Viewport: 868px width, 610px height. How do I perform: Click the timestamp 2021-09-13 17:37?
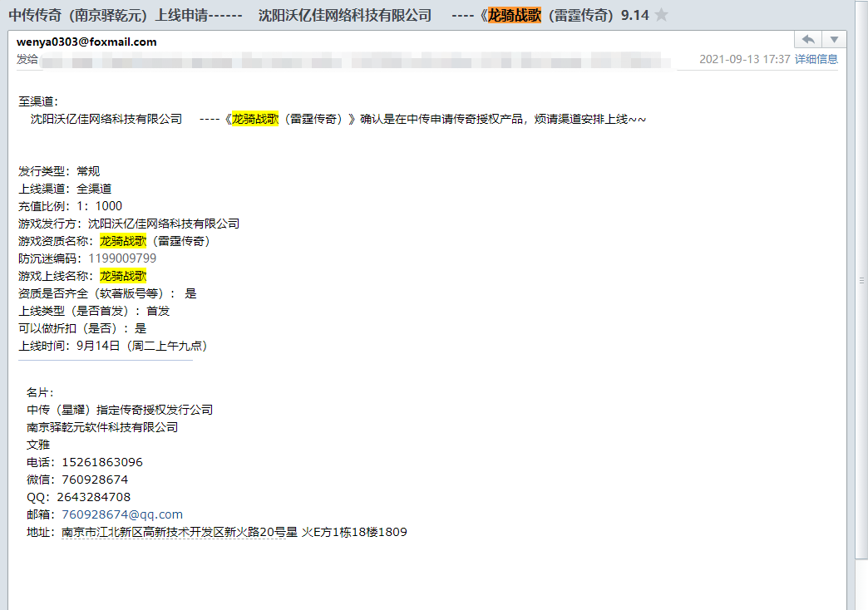pyautogui.click(x=745, y=59)
